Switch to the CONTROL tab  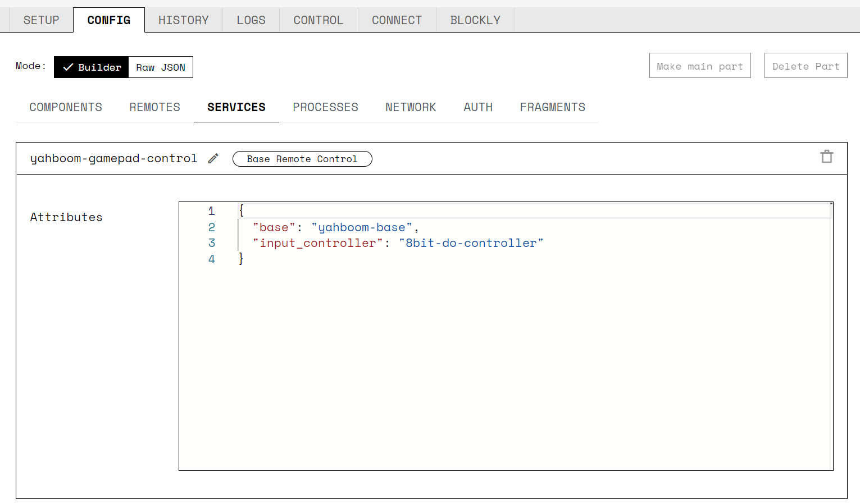318,20
